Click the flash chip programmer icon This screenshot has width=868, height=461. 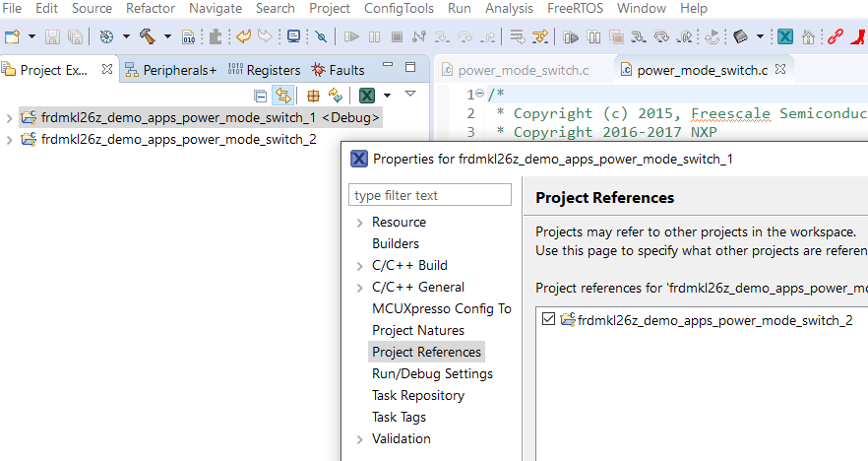point(740,37)
